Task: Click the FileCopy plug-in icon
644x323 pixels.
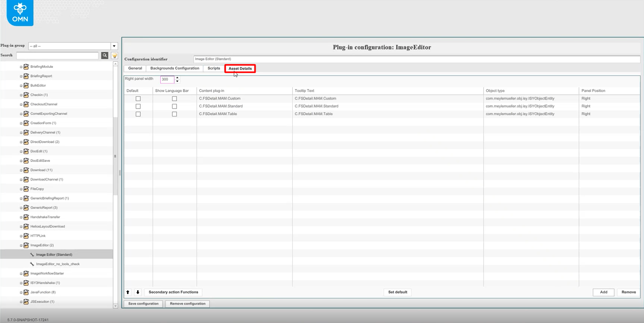Action: tap(26, 189)
